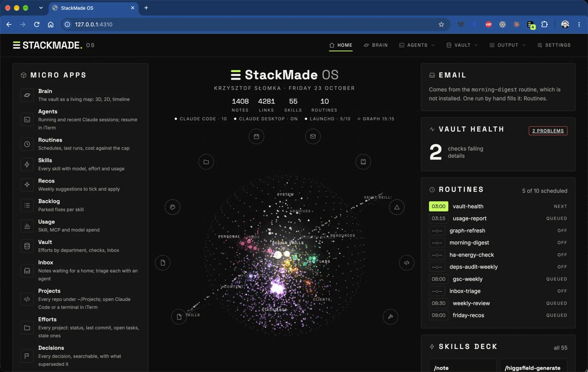Click the 03:00 time badge for vault-health
This screenshot has width=588, height=372.
[438, 206]
